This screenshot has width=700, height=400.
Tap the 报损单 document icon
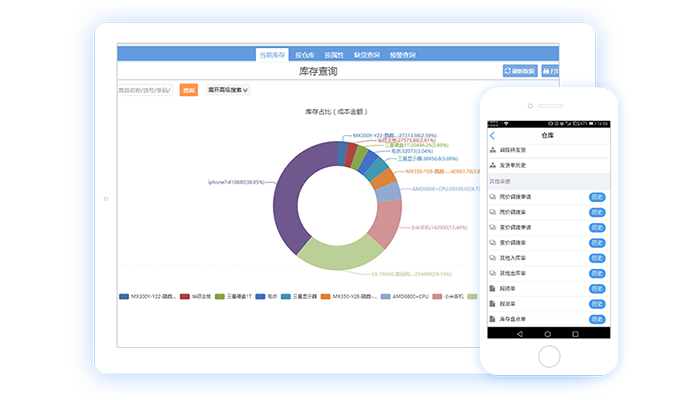(493, 288)
